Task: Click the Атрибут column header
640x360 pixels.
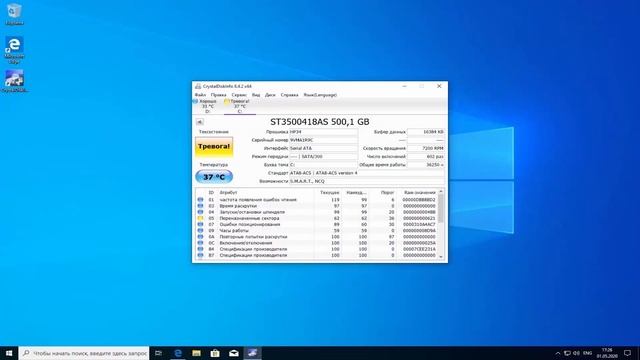Action: [228, 192]
